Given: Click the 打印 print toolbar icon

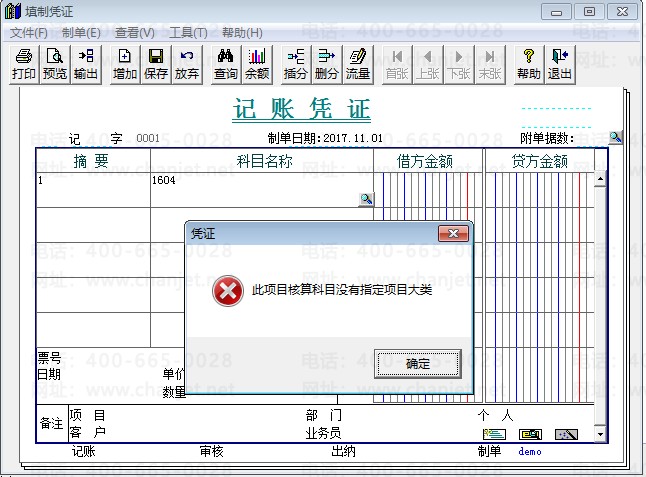Looking at the screenshot, I should pos(24,65).
